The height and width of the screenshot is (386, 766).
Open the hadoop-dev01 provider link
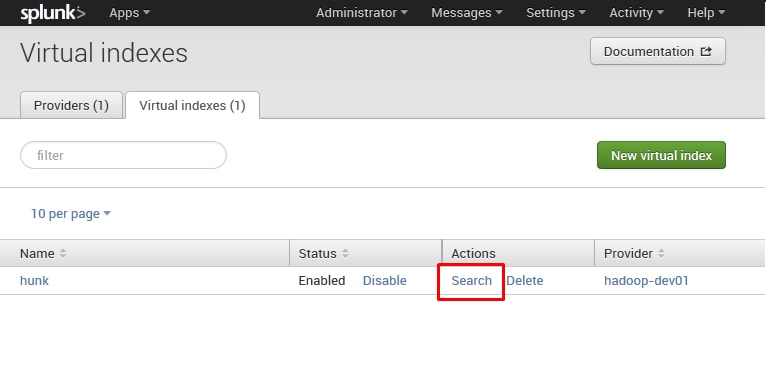coord(646,280)
